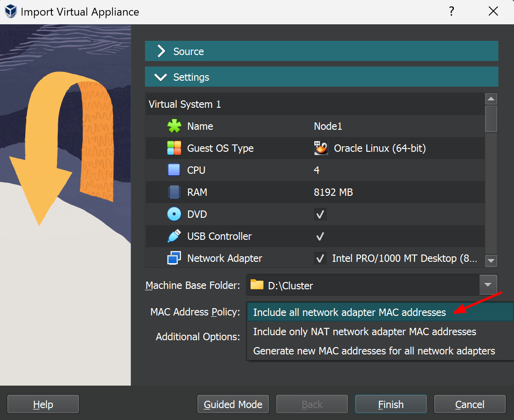Click the folder icon next to D:\Cluster
Screen dimensions: 514x420
click(x=257, y=285)
